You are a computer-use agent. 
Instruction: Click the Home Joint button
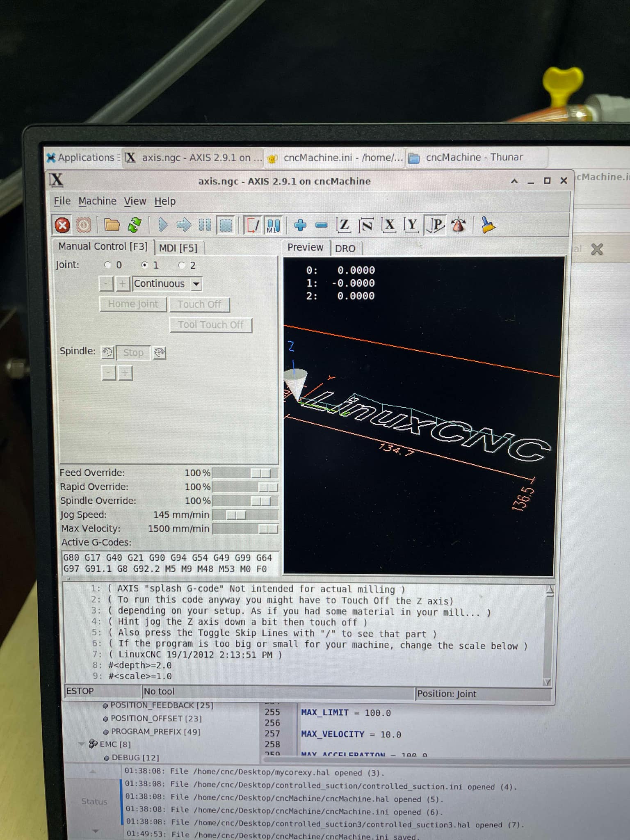[133, 304]
